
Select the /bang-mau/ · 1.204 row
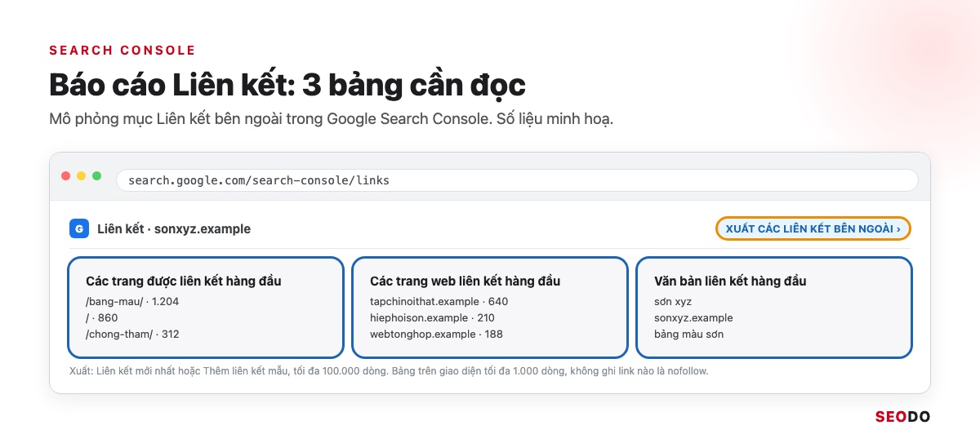coord(132,302)
